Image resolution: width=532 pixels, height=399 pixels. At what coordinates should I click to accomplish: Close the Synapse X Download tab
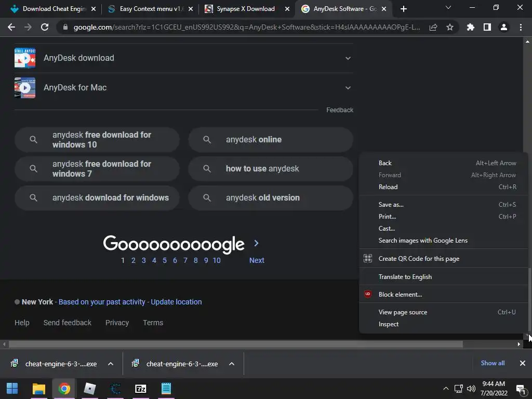click(287, 9)
